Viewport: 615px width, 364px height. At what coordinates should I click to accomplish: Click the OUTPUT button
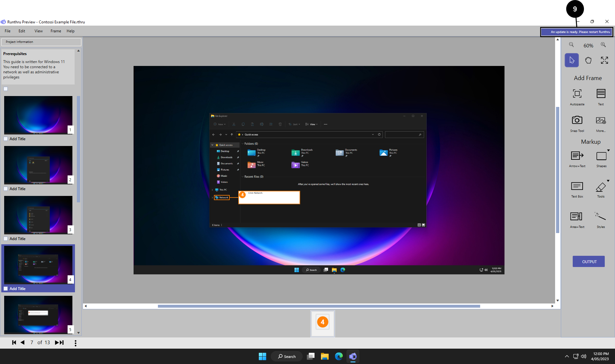589,262
